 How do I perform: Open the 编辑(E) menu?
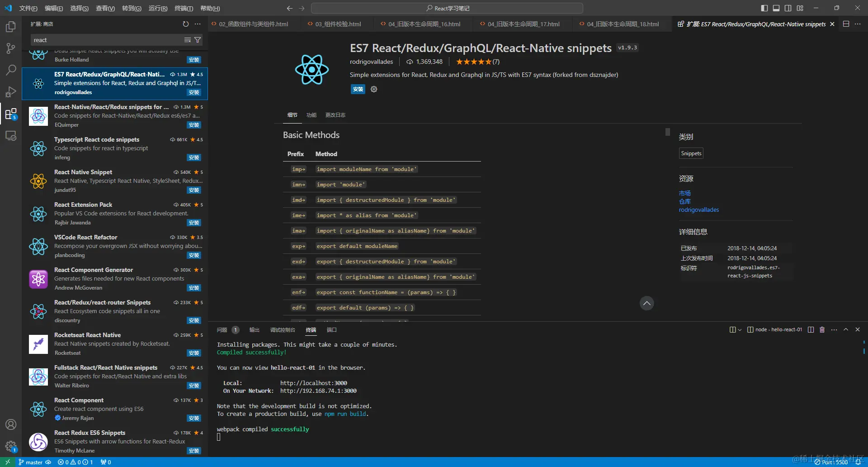point(54,8)
